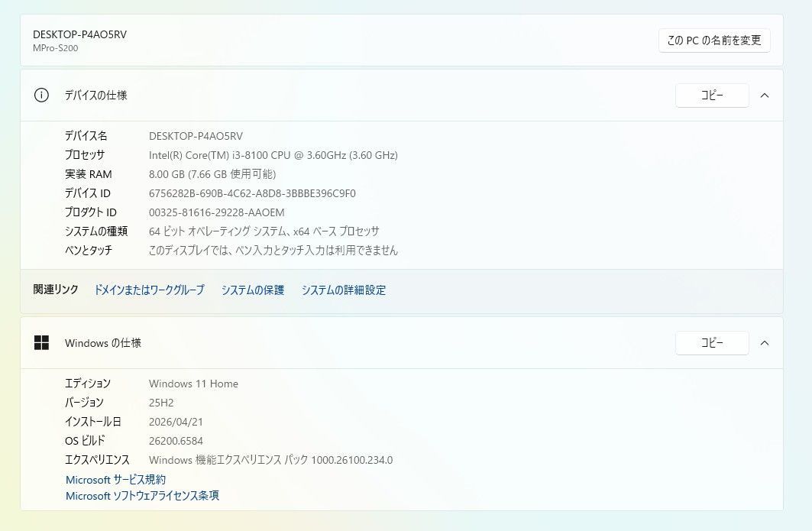Open システムの保護 link
Viewport: 812px width, 531px height.
(253, 290)
